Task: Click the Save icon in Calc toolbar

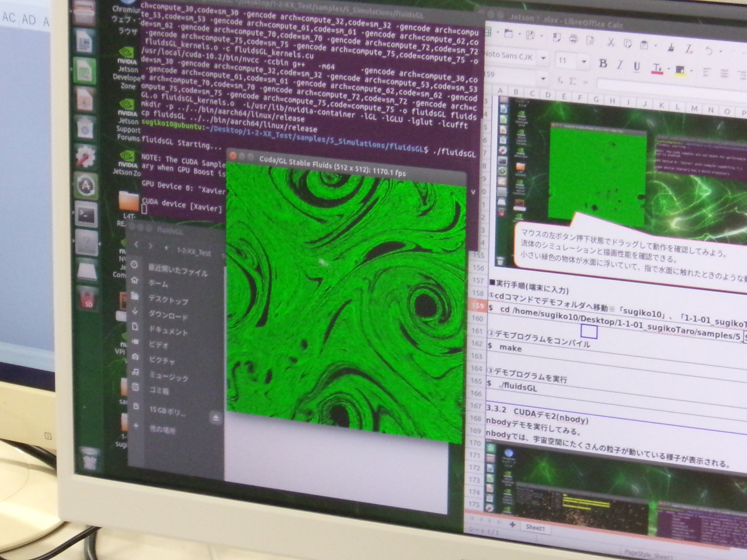Action: [530, 35]
